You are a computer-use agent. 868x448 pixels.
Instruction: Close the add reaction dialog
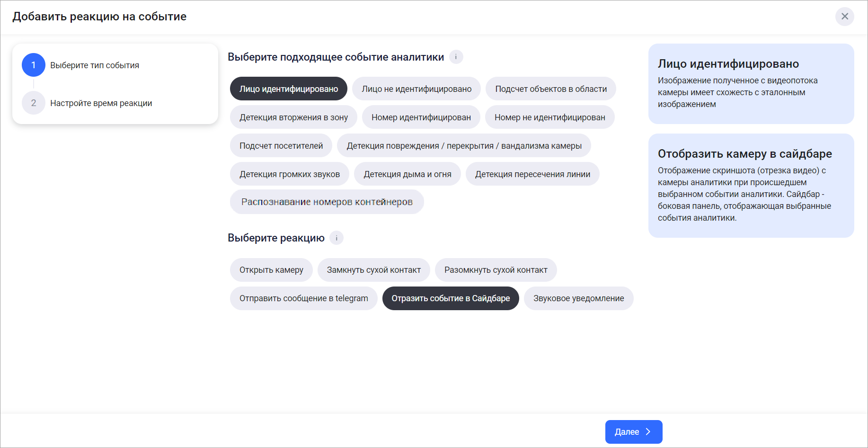click(844, 17)
